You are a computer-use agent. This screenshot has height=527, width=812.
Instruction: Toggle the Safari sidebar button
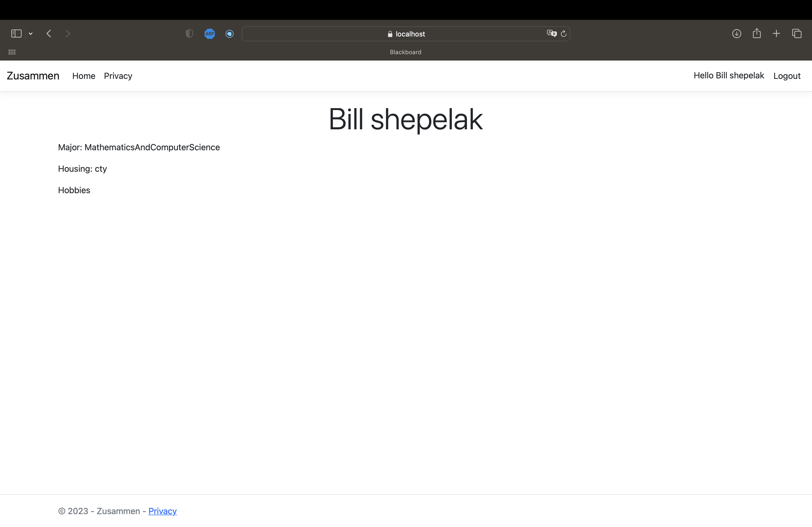pos(16,33)
